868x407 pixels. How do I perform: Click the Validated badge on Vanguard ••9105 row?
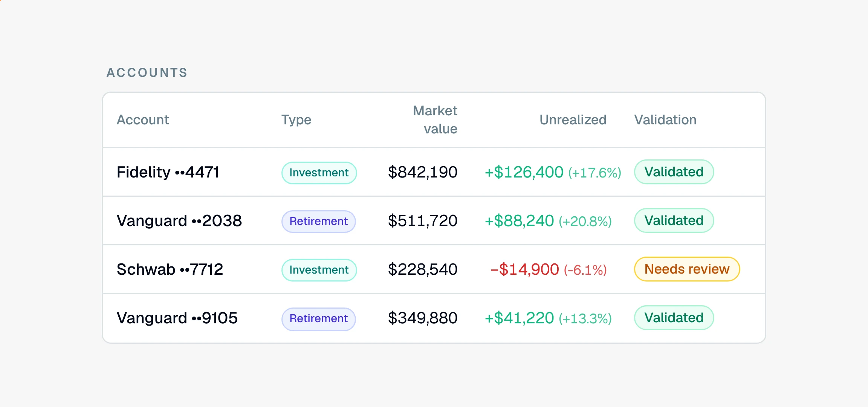[674, 318]
